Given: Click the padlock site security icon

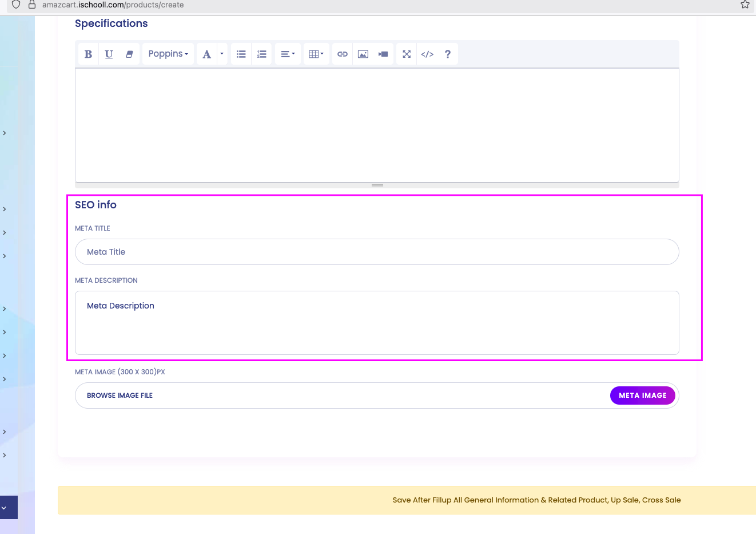Looking at the screenshot, I should 32,5.
